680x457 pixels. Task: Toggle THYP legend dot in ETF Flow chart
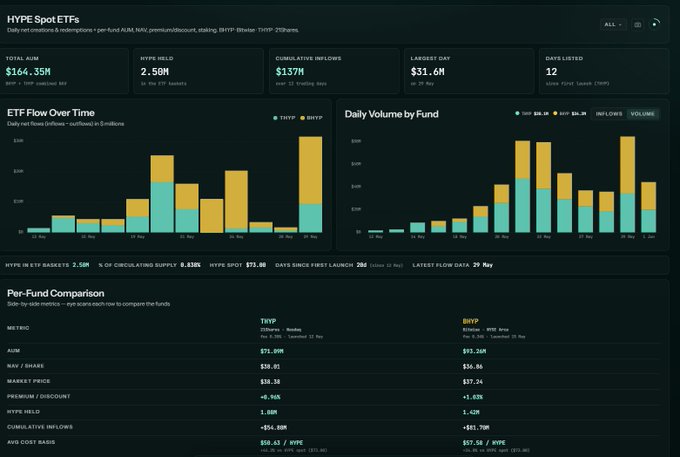[275, 118]
